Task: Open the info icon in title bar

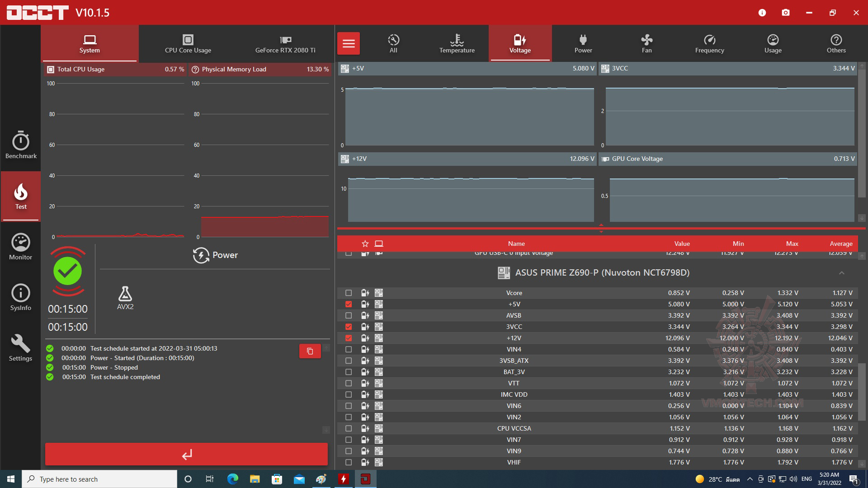Action: 762,13
